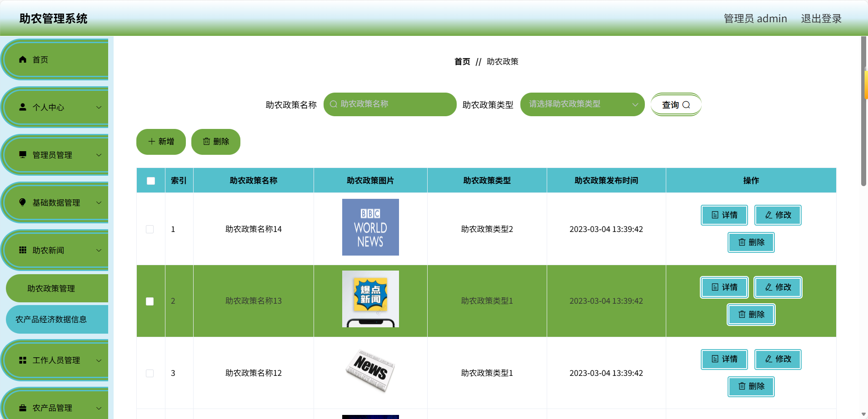Tick the checkbox for row 助农政策名称13
Screen dimensions: 868x419
[150, 301]
